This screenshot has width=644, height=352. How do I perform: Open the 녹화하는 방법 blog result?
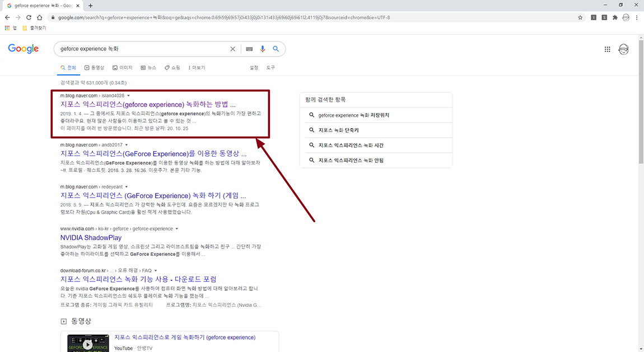148,105
